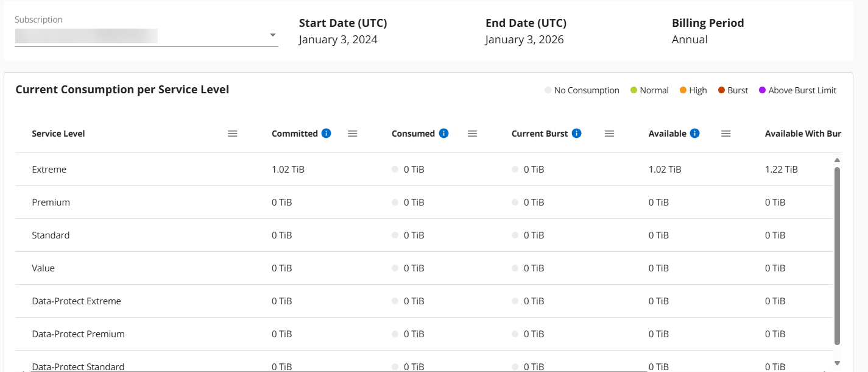Click the orange High legend swatch

tap(683, 90)
